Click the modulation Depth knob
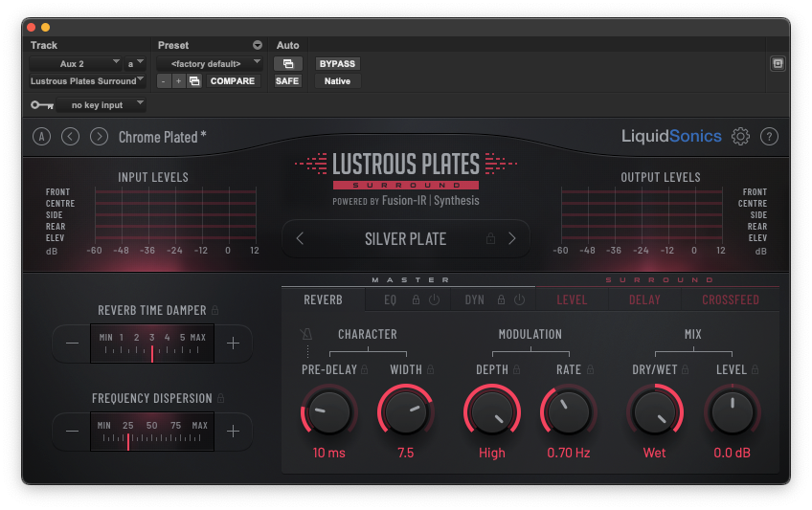The height and width of the screenshot is (510, 812). [x=492, y=411]
